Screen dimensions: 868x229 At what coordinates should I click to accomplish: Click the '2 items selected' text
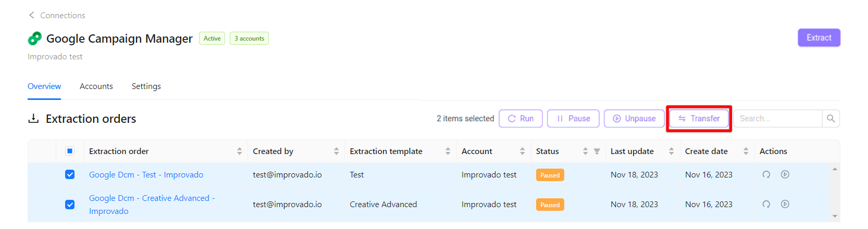tap(465, 119)
